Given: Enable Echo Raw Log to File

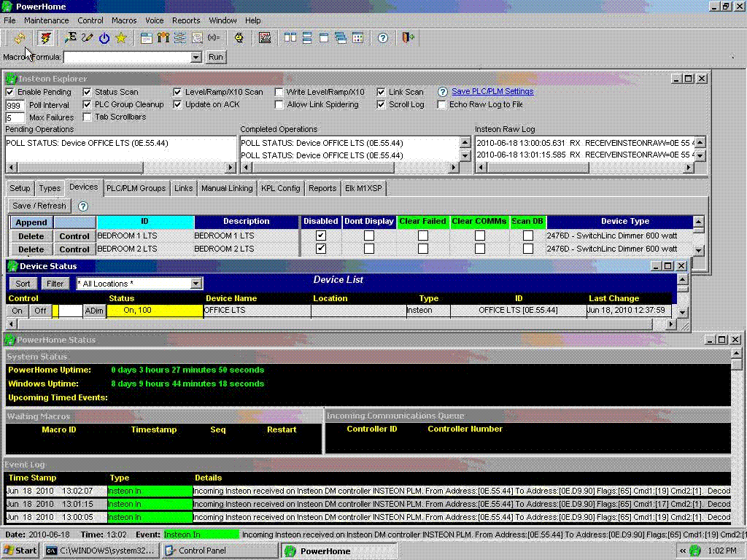Looking at the screenshot, I should (441, 104).
